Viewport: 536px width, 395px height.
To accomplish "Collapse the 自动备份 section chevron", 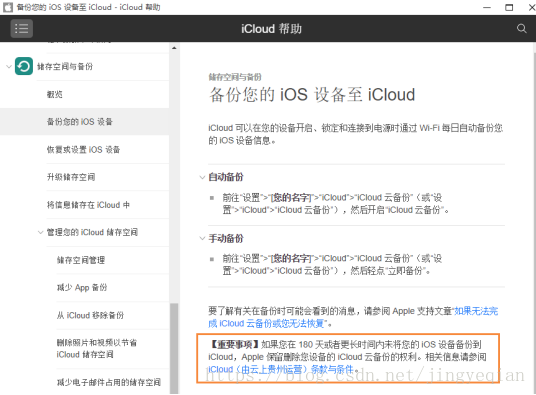I will coord(202,177).
